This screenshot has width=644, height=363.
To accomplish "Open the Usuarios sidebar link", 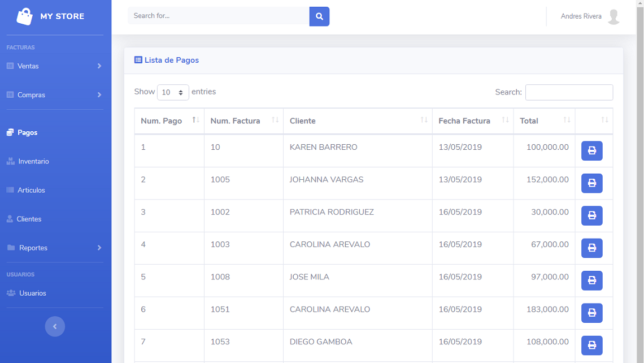I will pos(32,293).
